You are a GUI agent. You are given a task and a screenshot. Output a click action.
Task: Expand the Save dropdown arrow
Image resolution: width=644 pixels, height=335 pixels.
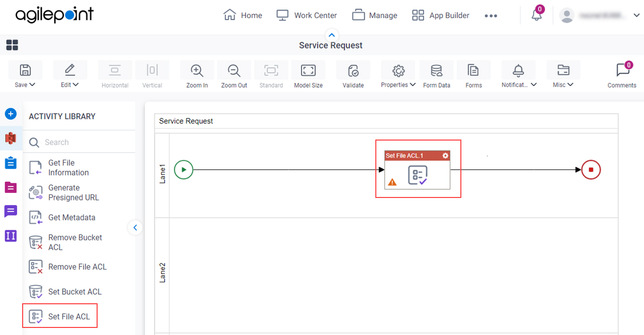pos(32,85)
